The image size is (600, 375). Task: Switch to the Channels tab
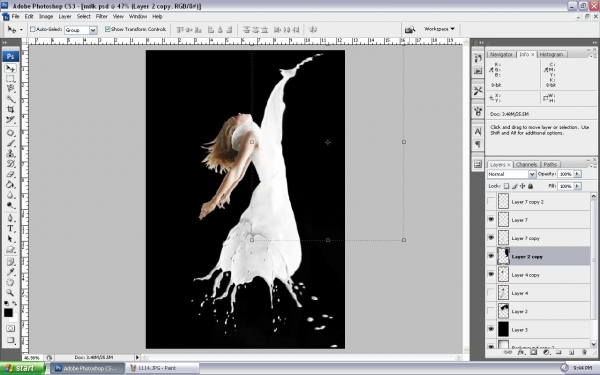click(526, 165)
